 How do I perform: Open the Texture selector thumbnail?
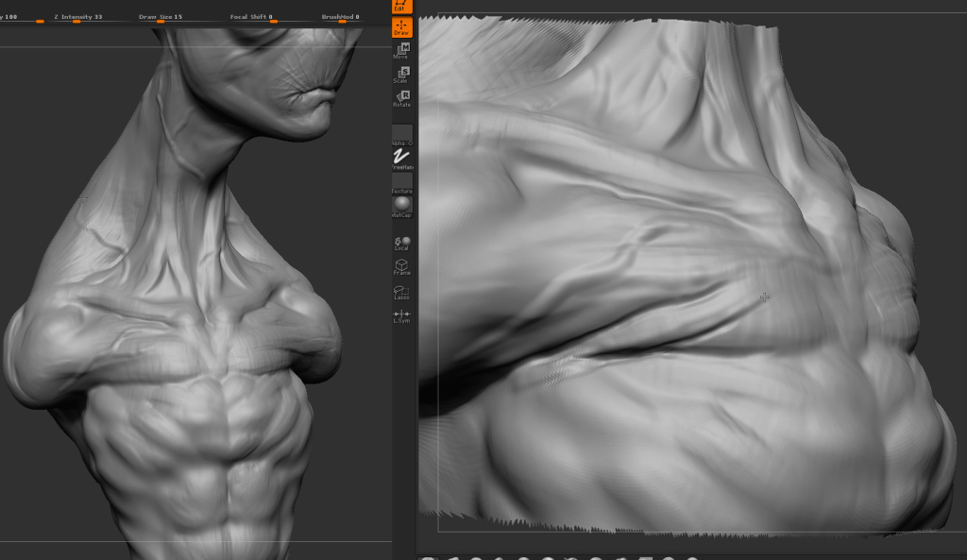(x=401, y=183)
